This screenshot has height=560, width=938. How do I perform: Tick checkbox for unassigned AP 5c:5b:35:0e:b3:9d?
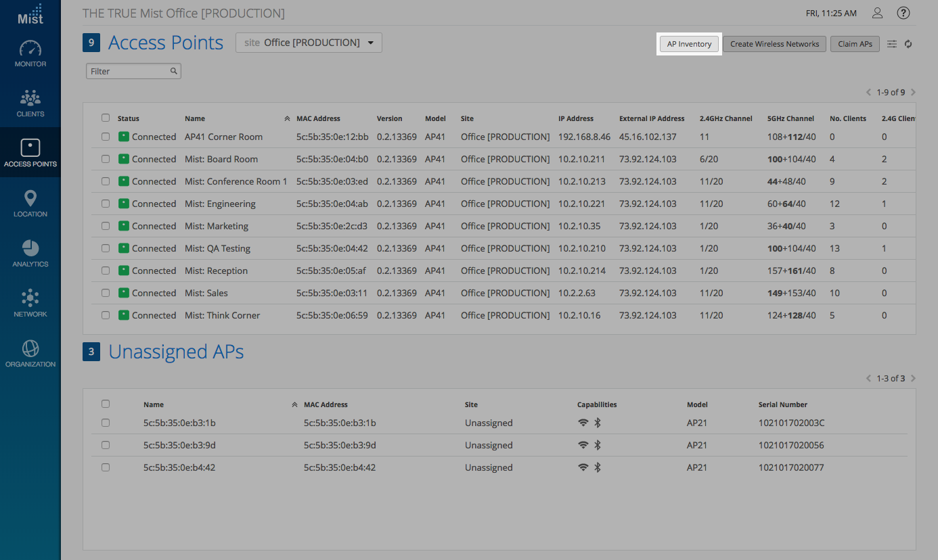[106, 445]
